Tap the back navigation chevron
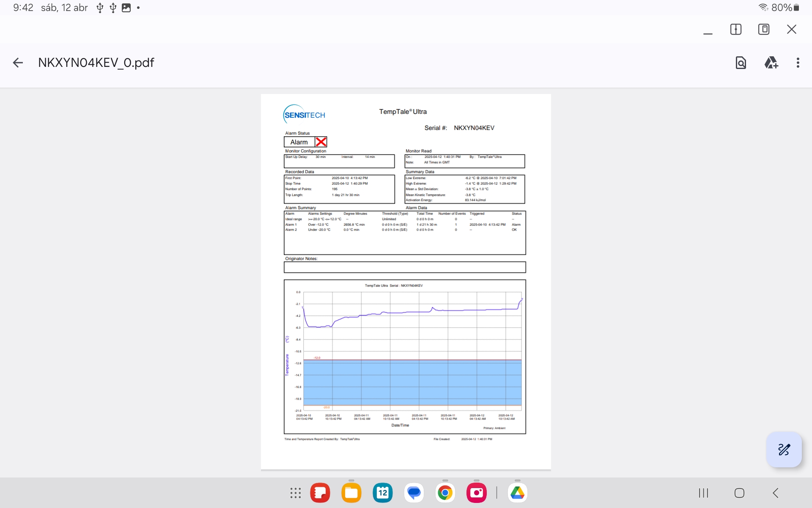812x508 pixels. tap(775, 493)
